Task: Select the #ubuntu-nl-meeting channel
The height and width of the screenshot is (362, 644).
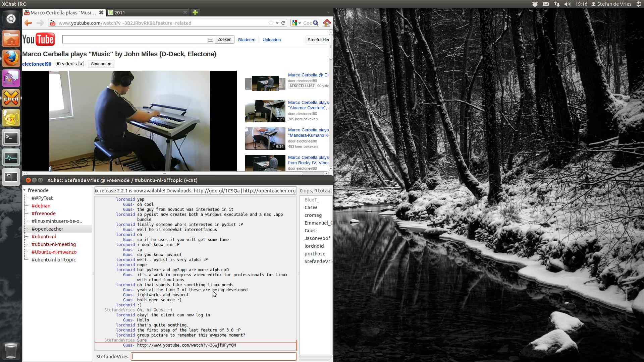Action: pyautogui.click(x=54, y=244)
